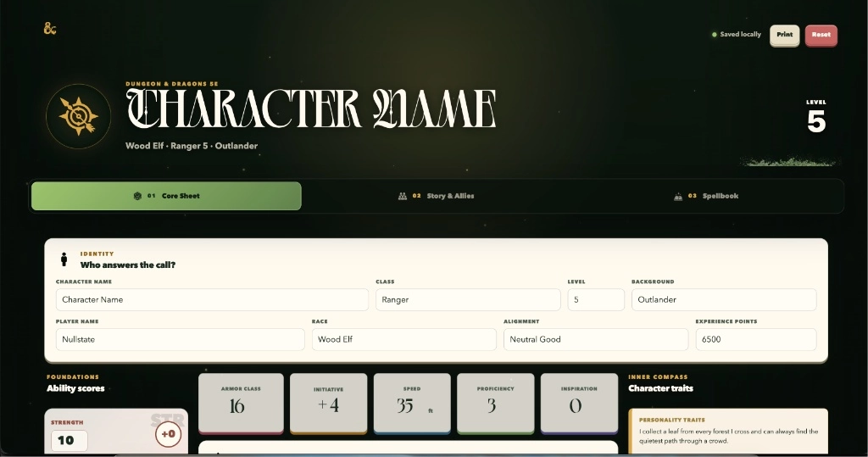Click the 'Wood Elf · Ranger 5 · Outlander' subtitle

click(x=192, y=146)
